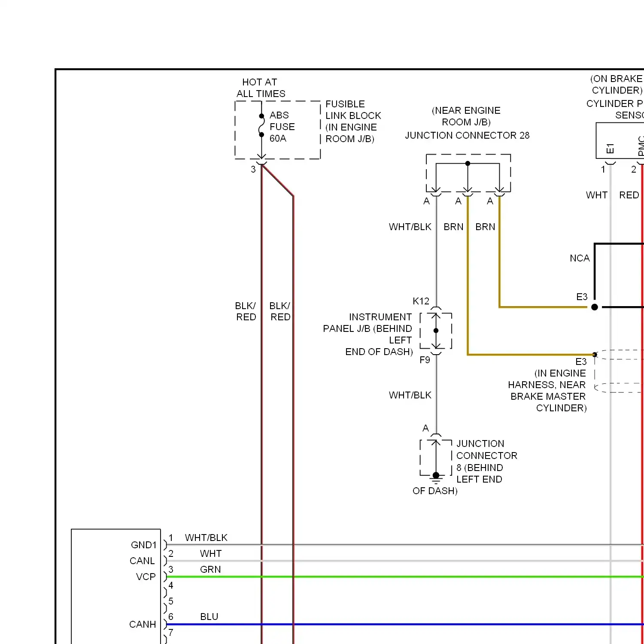The width and height of the screenshot is (644, 644).
Task: Click the "WHT" label below sensor pin 1
Action: 597,195
